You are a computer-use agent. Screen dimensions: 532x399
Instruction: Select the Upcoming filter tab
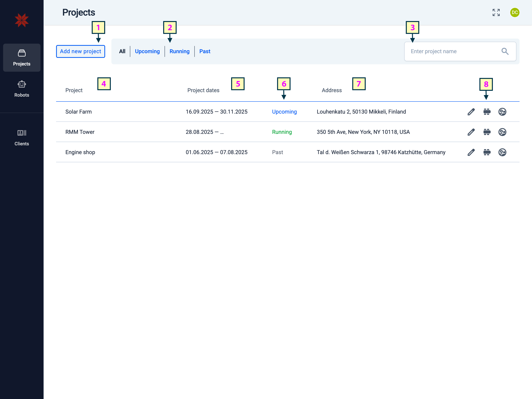coord(147,51)
